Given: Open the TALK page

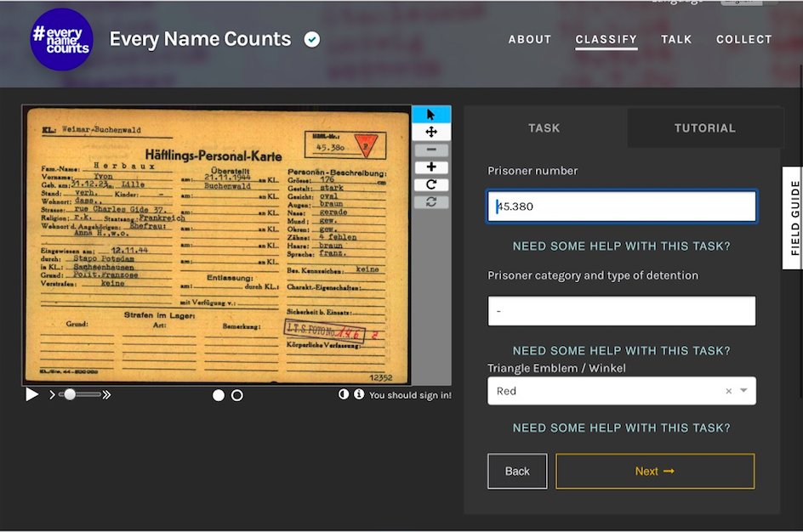Looking at the screenshot, I should [676, 39].
